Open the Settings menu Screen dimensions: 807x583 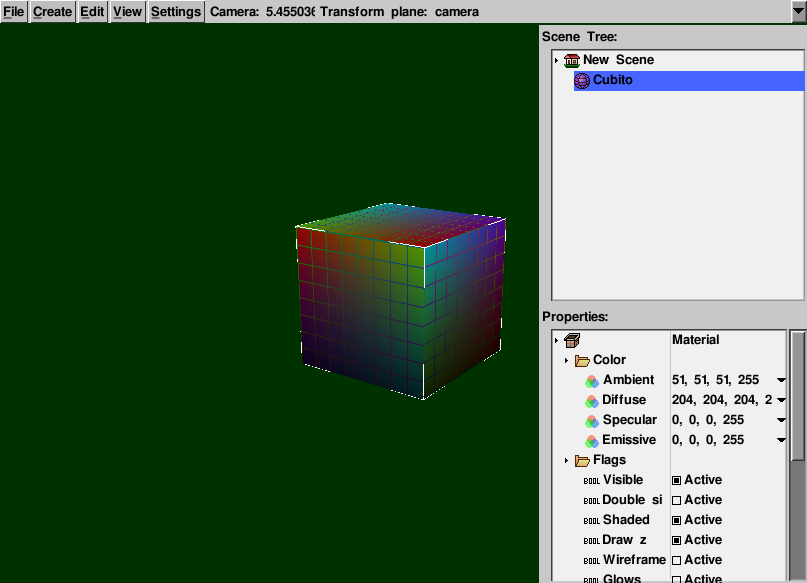(176, 11)
